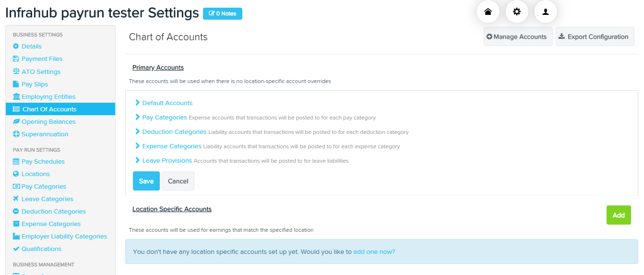Viewport: 644px width, 275px height.
Task: Expand Leave Provisions accounts chevron
Action: pyautogui.click(x=137, y=160)
